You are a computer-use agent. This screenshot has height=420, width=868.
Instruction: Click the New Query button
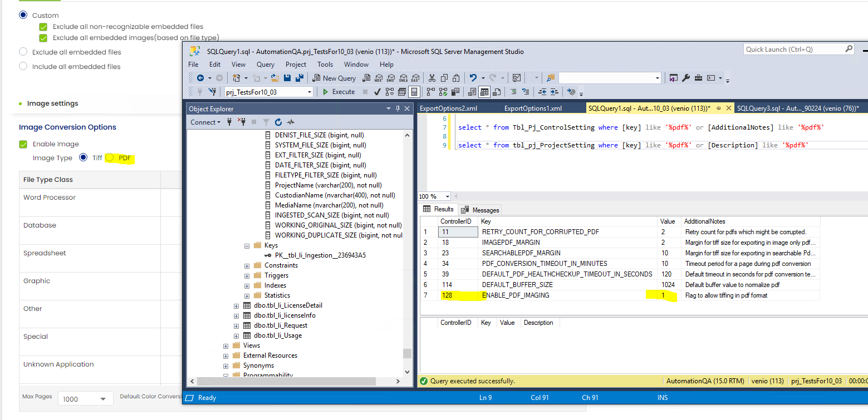[x=334, y=78]
